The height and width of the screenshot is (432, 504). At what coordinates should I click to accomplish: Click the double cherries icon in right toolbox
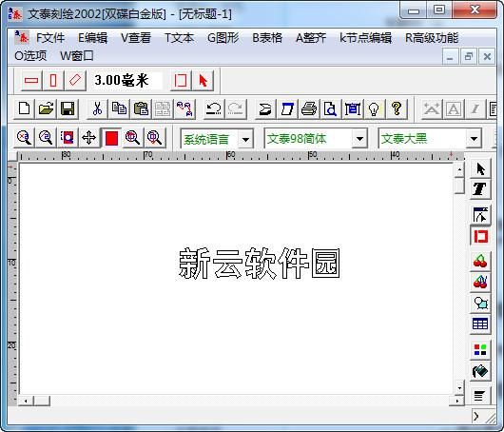pos(480,282)
